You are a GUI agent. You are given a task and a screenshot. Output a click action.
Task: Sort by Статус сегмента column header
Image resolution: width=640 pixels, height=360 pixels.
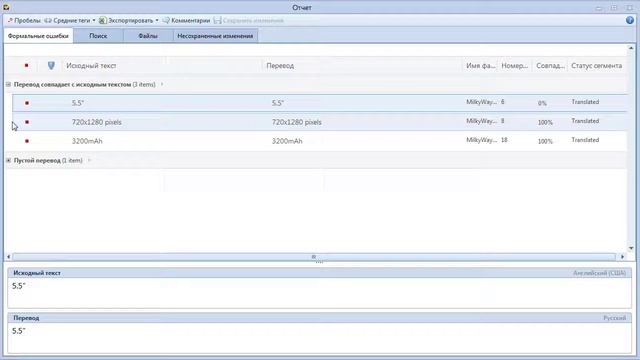point(596,66)
